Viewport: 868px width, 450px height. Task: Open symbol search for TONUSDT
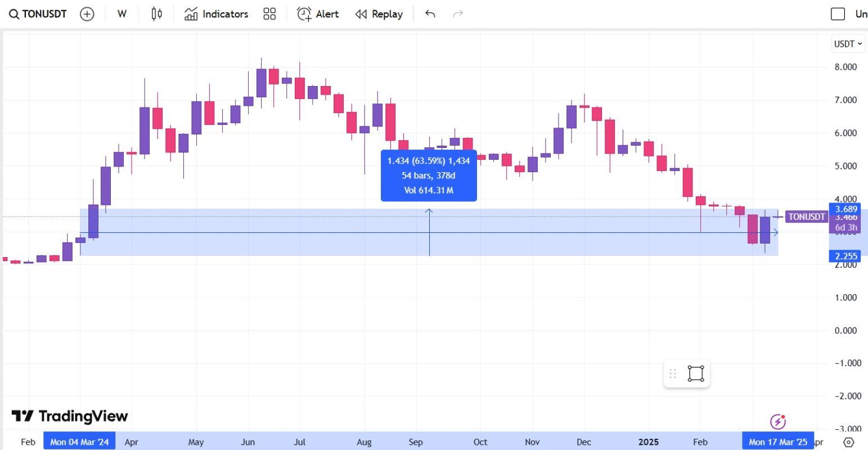38,14
